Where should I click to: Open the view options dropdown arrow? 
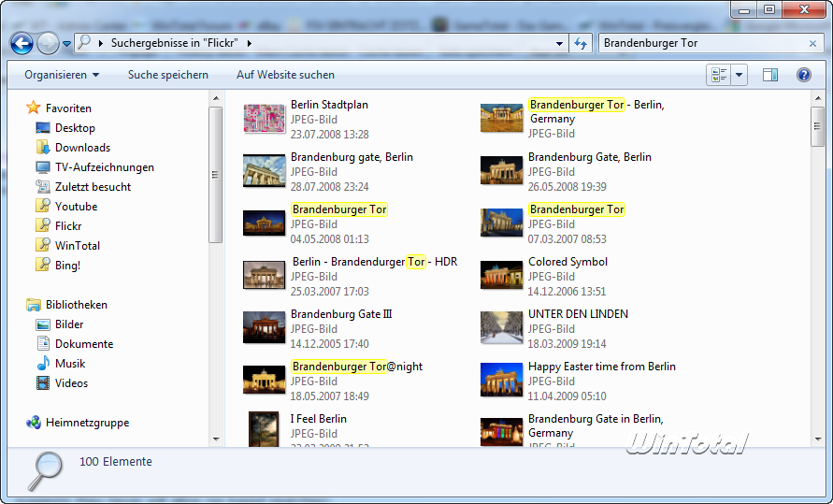point(740,75)
